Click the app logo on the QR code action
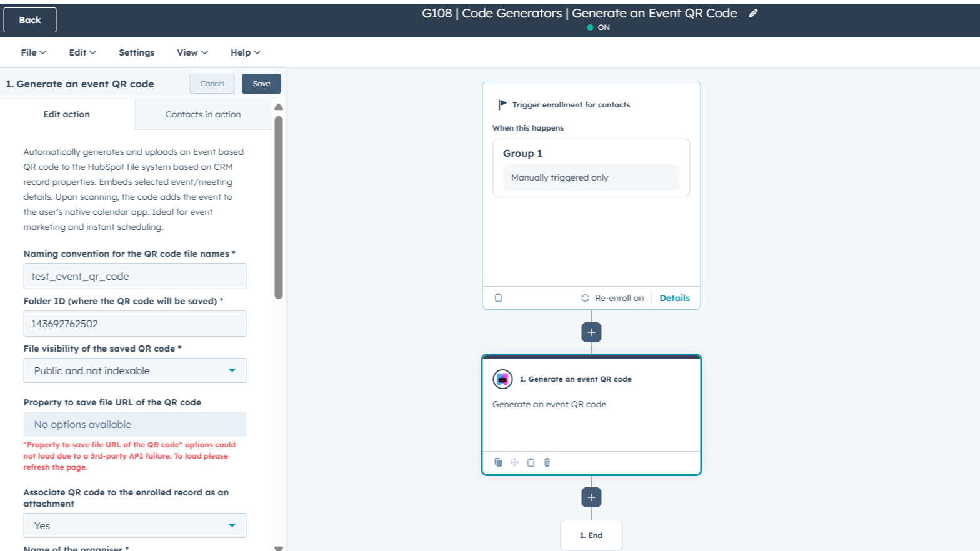Image resolution: width=980 pixels, height=551 pixels. pos(502,379)
